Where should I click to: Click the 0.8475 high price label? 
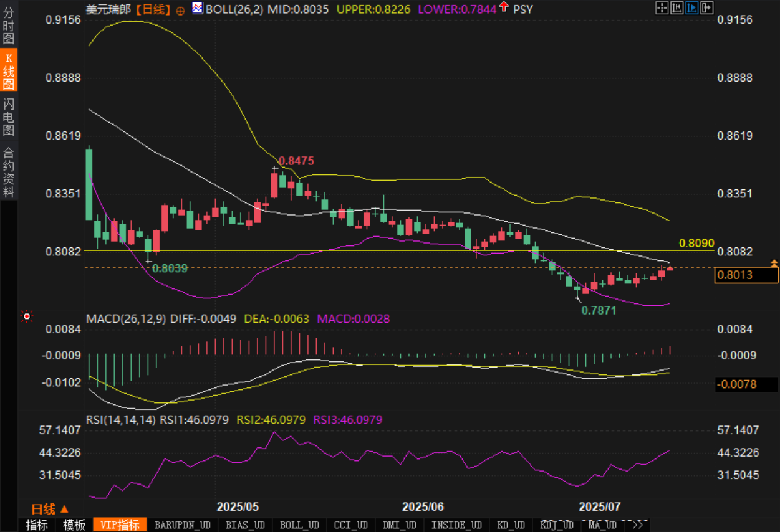[296, 161]
